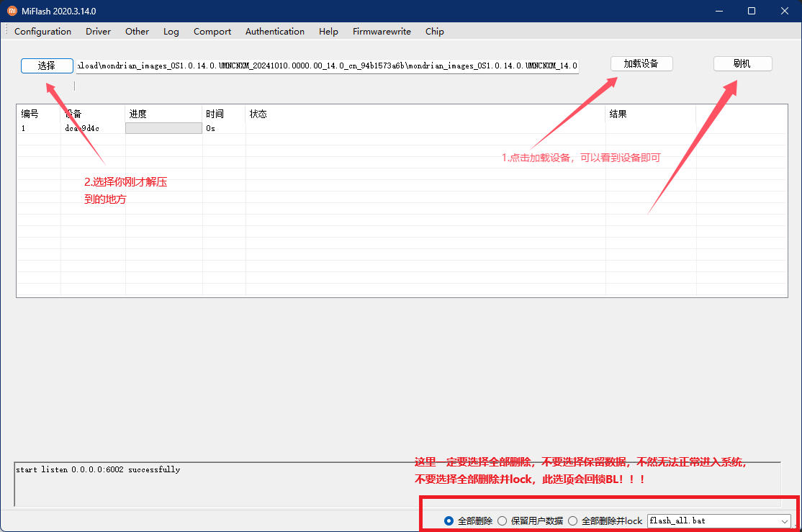The width and height of the screenshot is (802, 532).
Task: Open the Log menu
Action: 171,32
